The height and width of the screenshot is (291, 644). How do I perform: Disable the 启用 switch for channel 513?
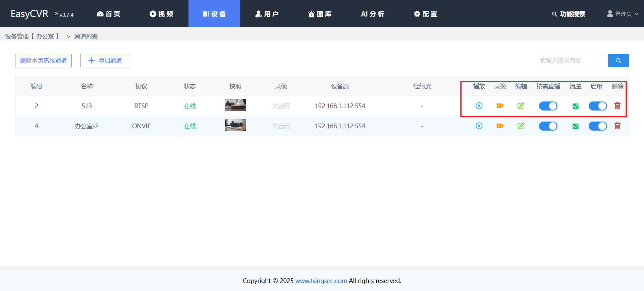597,106
